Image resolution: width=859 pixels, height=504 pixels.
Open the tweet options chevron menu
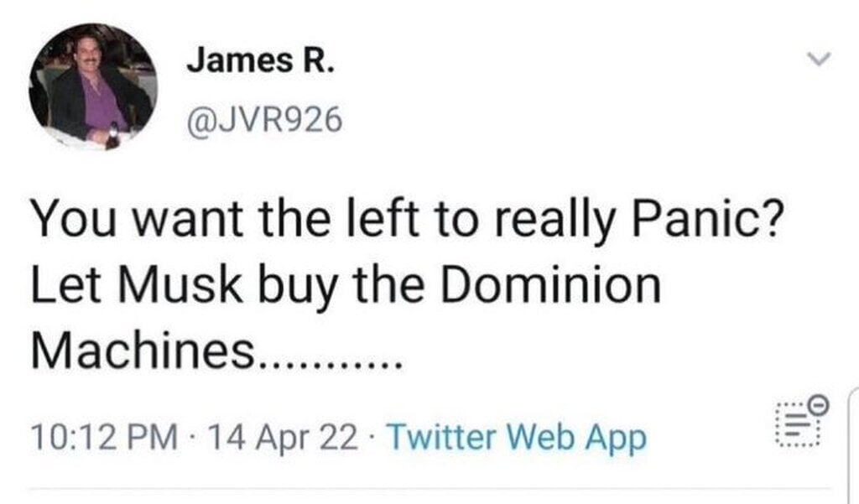(x=816, y=60)
